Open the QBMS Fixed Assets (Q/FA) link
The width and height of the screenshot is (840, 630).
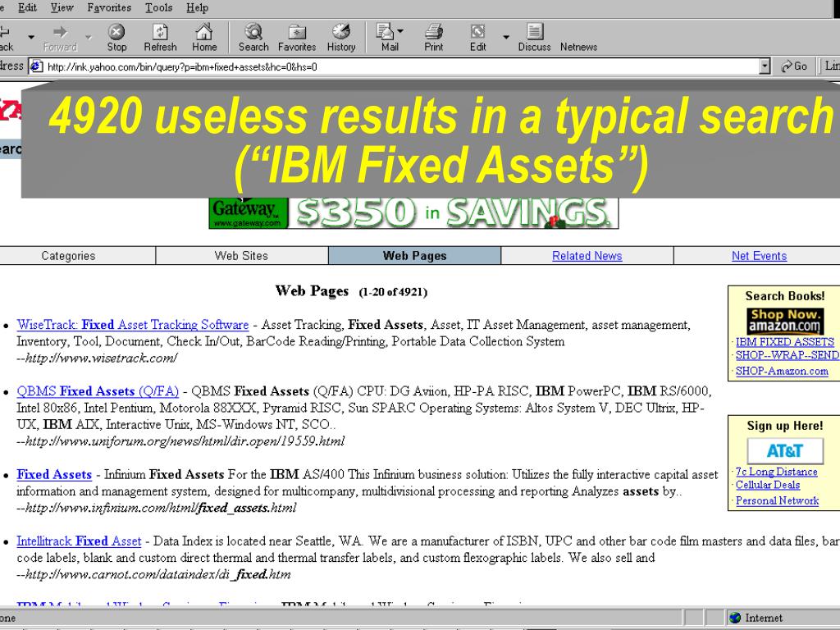[98, 391]
